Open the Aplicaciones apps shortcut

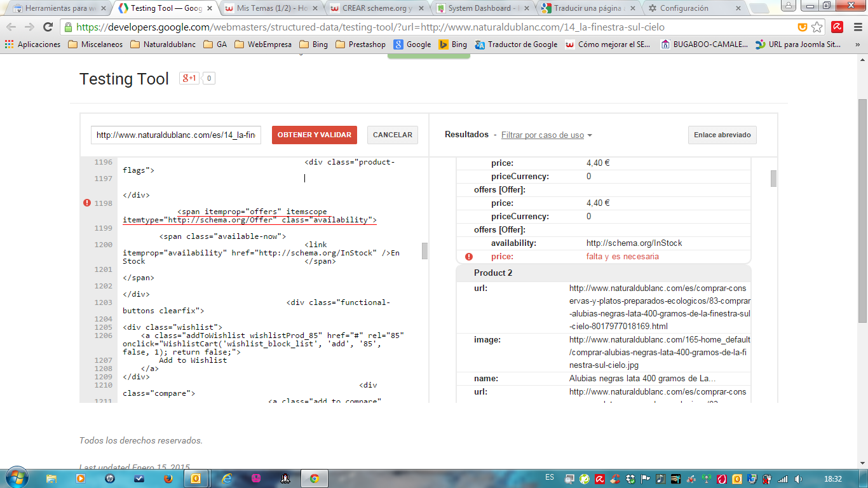click(32, 44)
